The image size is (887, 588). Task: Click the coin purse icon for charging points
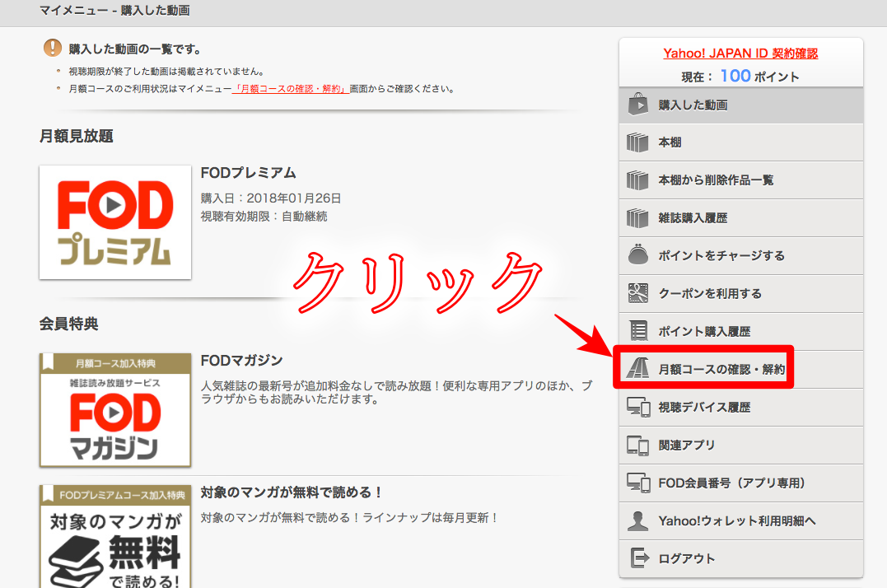(638, 255)
